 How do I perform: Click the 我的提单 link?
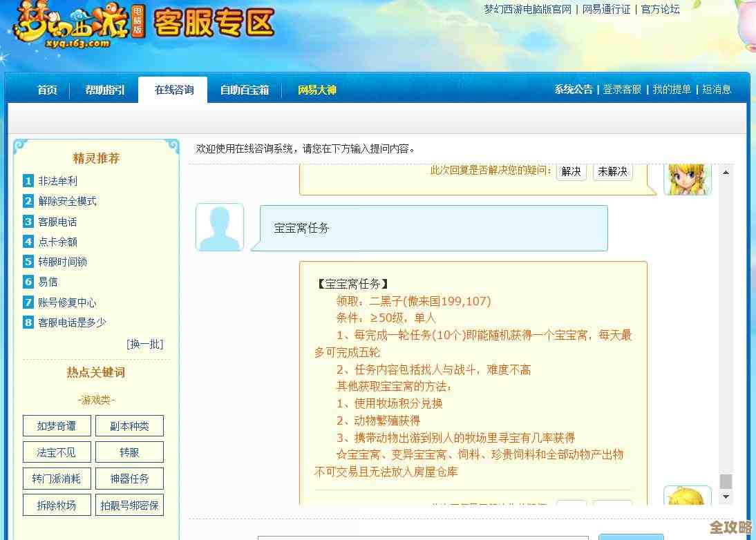(x=674, y=90)
